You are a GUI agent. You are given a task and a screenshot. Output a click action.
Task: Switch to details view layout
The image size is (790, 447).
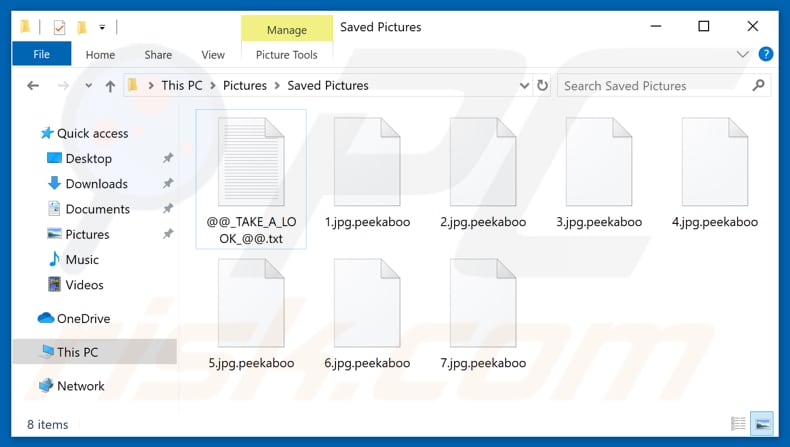[738, 424]
